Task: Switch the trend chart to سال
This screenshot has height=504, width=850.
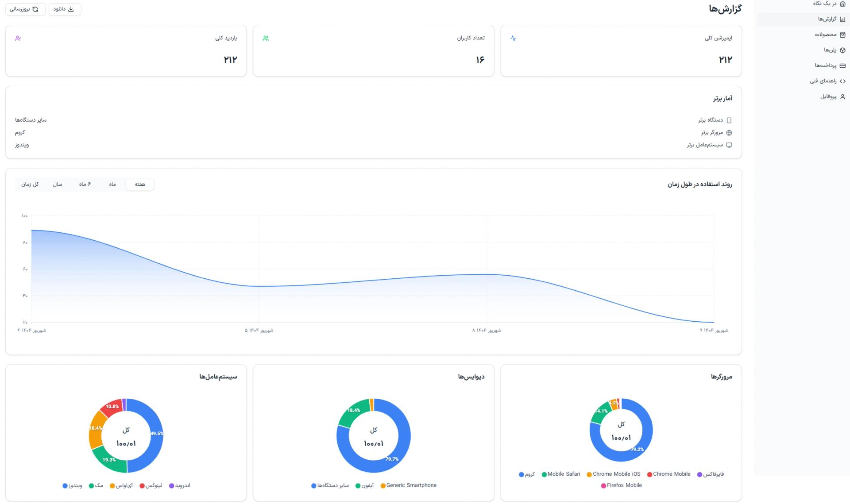Action: point(58,184)
